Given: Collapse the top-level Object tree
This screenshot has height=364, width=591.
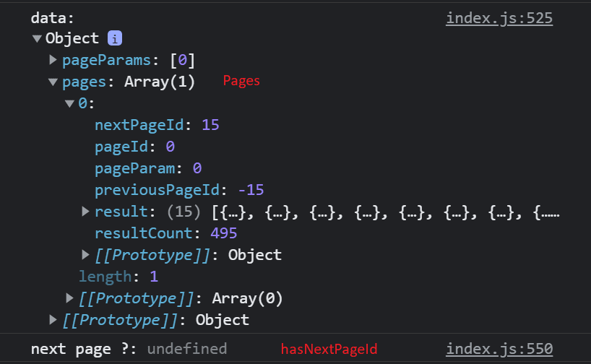Looking at the screenshot, I should [x=37, y=39].
